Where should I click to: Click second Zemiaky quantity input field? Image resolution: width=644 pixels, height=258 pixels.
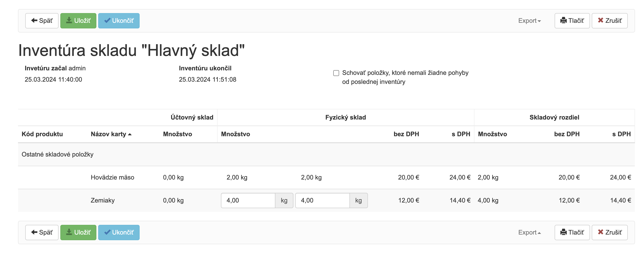tap(322, 200)
